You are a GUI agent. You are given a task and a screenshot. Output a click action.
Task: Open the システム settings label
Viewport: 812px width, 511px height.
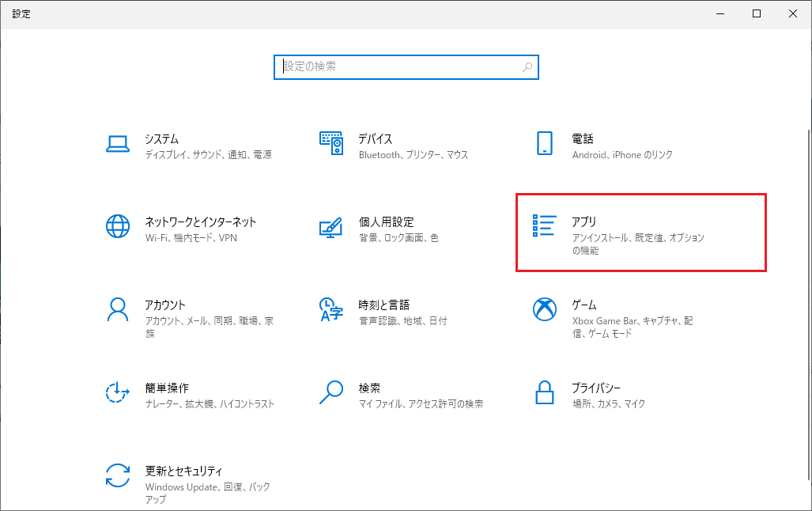161,138
